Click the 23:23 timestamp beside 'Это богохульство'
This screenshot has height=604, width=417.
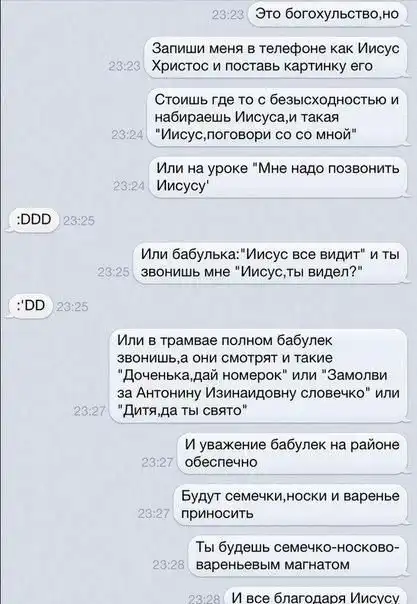228,15
